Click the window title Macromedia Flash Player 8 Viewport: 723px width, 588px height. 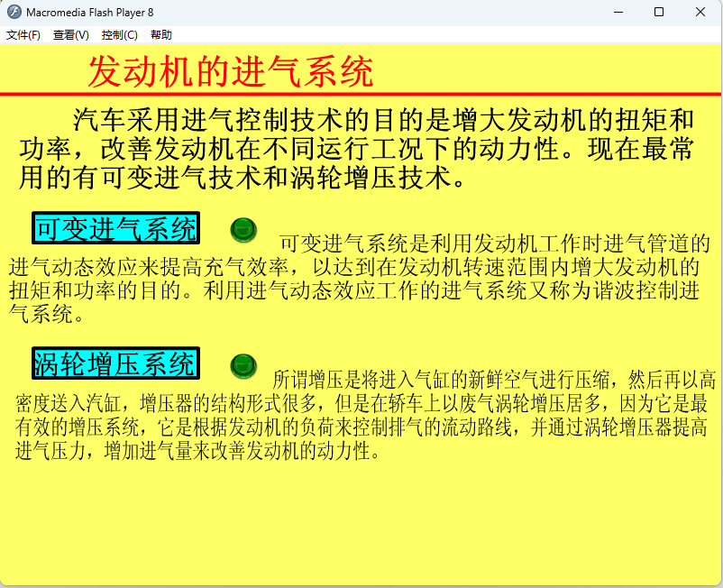(90, 13)
